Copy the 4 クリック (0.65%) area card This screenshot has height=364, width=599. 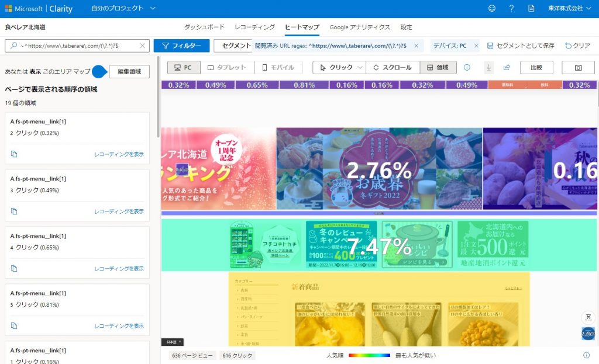tap(14, 269)
